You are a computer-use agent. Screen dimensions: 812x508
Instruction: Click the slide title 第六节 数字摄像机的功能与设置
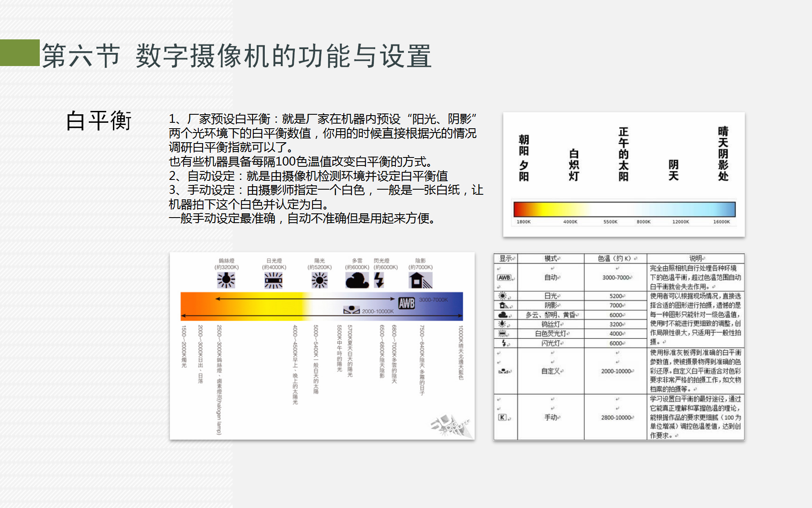[236, 56]
